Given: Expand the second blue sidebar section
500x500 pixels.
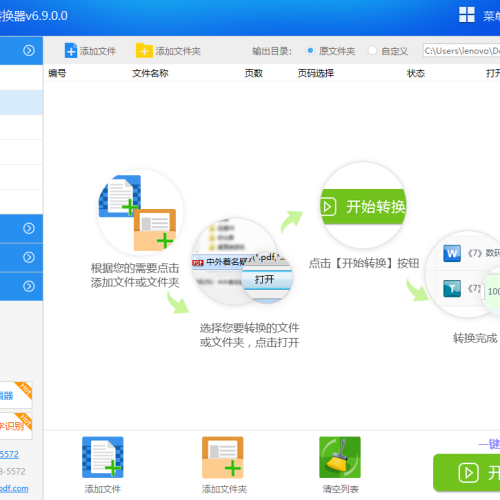Looking at the screenshot, I should (x=29, y=228).
